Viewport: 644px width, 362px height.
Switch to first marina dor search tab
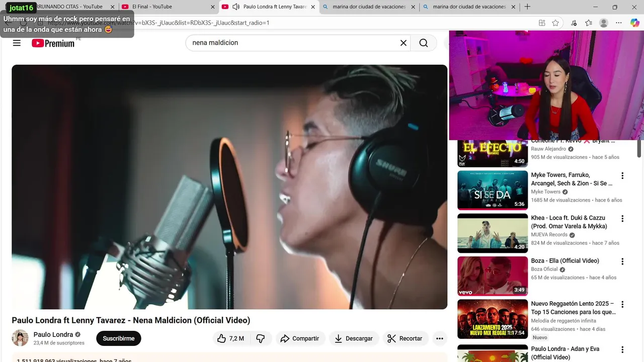(369, 7)
